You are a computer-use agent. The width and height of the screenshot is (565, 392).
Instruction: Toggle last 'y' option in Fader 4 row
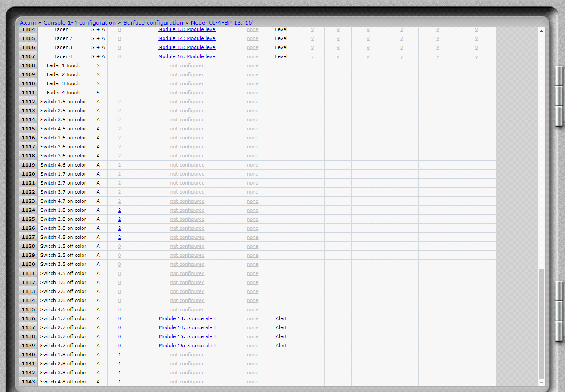pos(476,56)
